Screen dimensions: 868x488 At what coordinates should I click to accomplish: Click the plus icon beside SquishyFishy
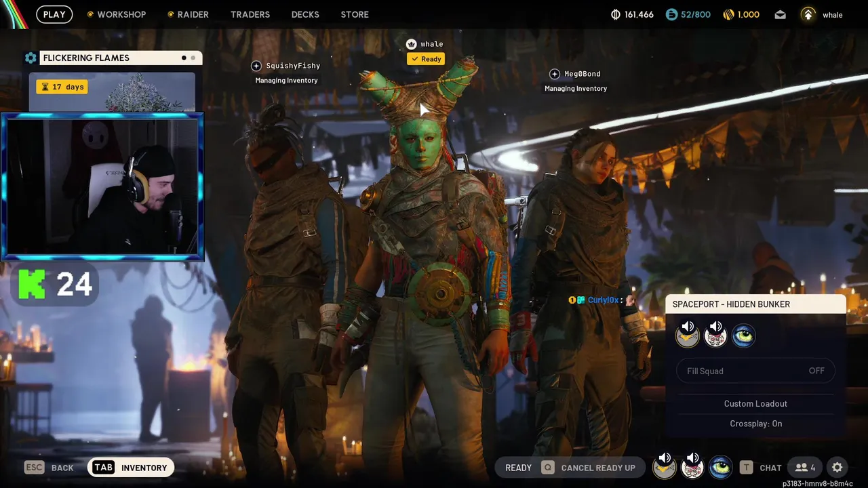256,66
